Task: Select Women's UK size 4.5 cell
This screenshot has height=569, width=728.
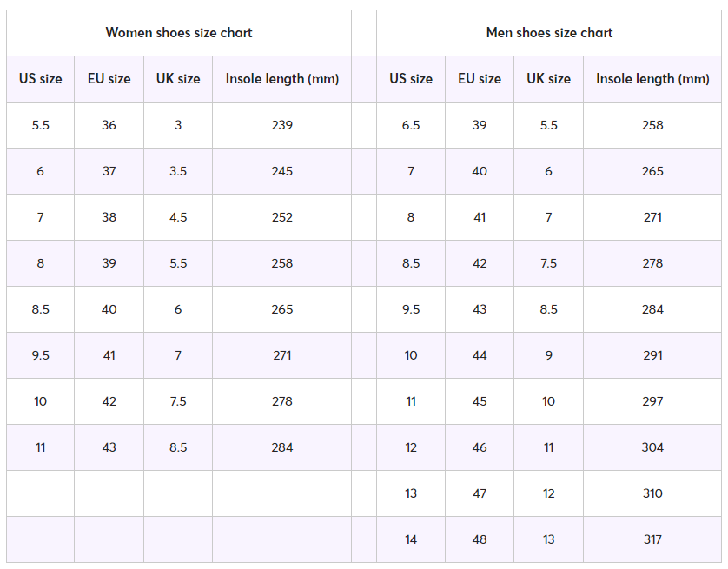Action: tap(178, 217)
